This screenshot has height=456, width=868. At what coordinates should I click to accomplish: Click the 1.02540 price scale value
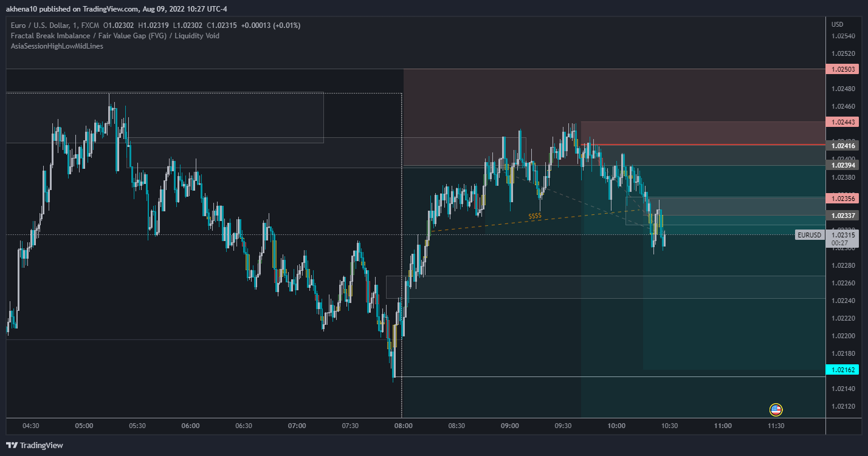842,36
